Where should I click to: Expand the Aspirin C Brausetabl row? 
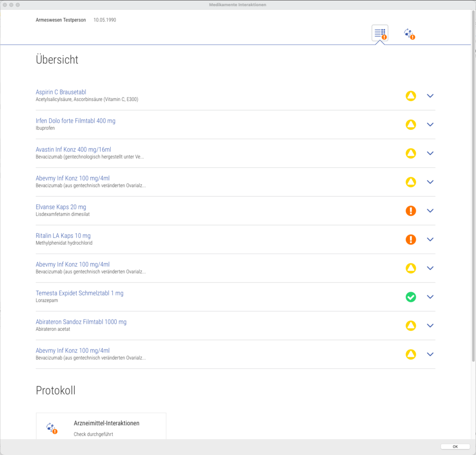[430, 96]
